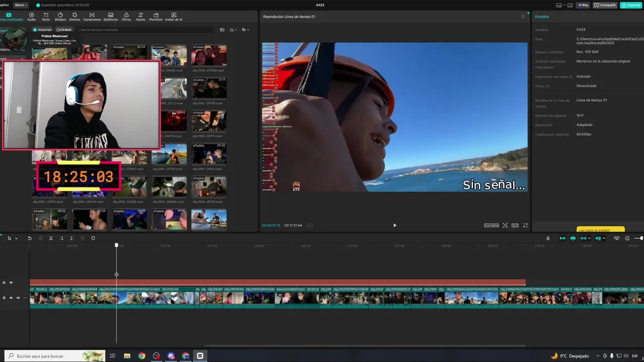The image size is (644, 362).
Task: Open the Completa preview quality selector
Action: 492,225
